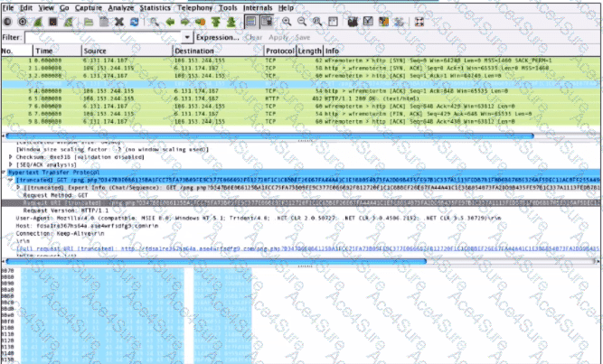Image resolution: width=603 pixels, height=364 pixels.
Task: Click the Expression... button
Action: coord(217,38)
